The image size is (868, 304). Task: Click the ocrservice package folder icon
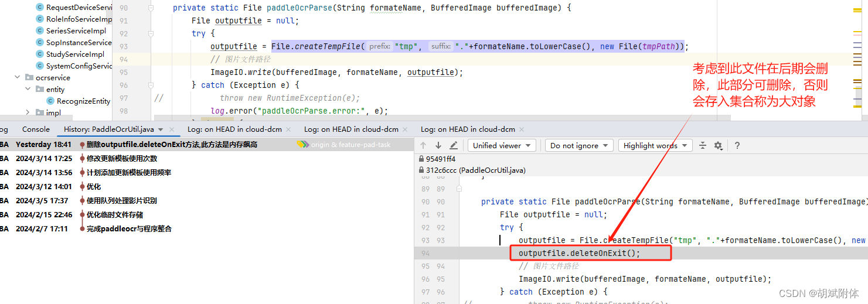coord(29,77)
